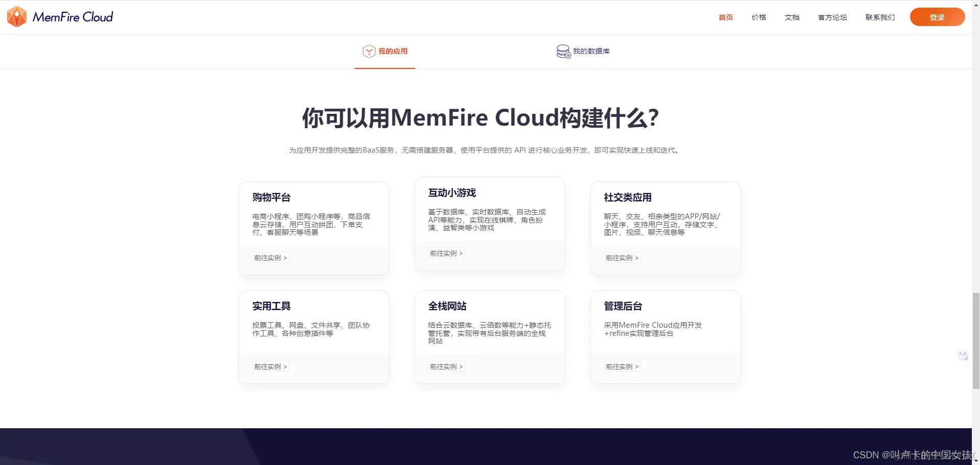Screen dimensions: 980x465
Task: Click the 管理后台 card title
Action: (623, 306)
